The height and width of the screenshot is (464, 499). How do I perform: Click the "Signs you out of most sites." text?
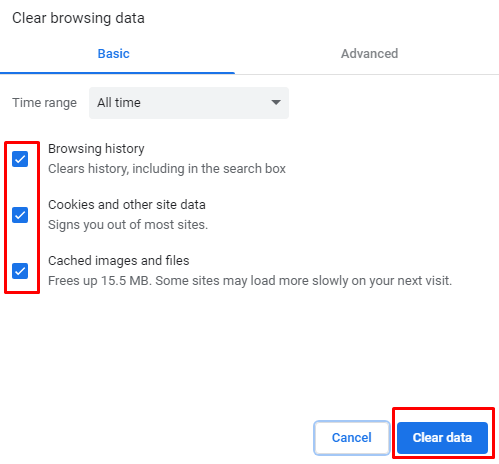128,225
